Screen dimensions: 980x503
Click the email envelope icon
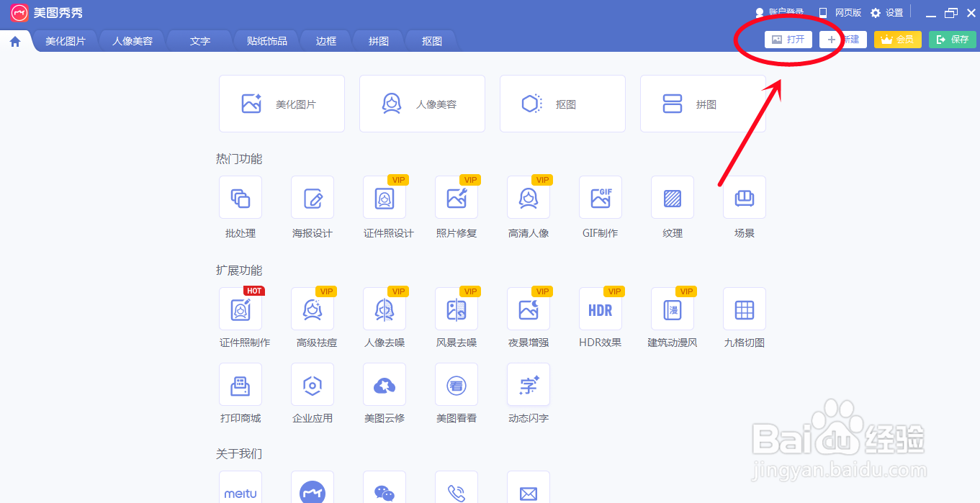[x=529, y=488]
